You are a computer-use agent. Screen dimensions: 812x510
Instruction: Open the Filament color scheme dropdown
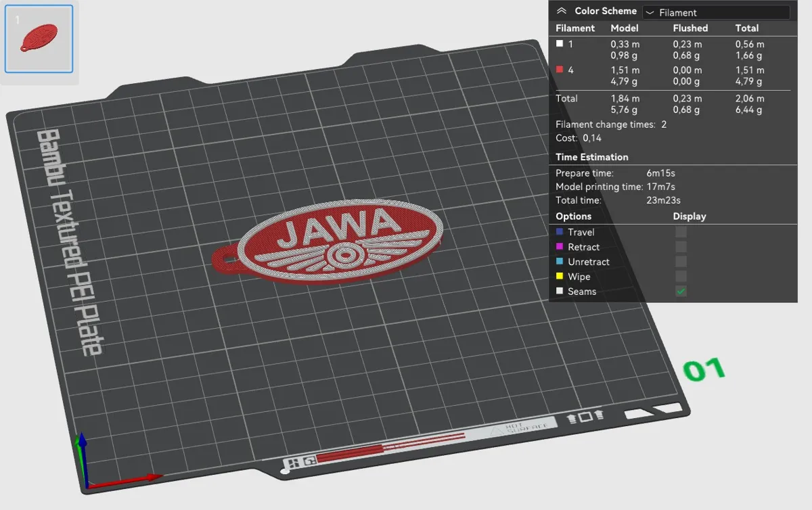715,12
